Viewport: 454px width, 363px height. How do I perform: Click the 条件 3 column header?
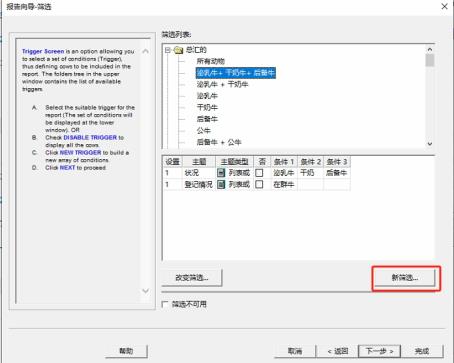click(337, 162)
